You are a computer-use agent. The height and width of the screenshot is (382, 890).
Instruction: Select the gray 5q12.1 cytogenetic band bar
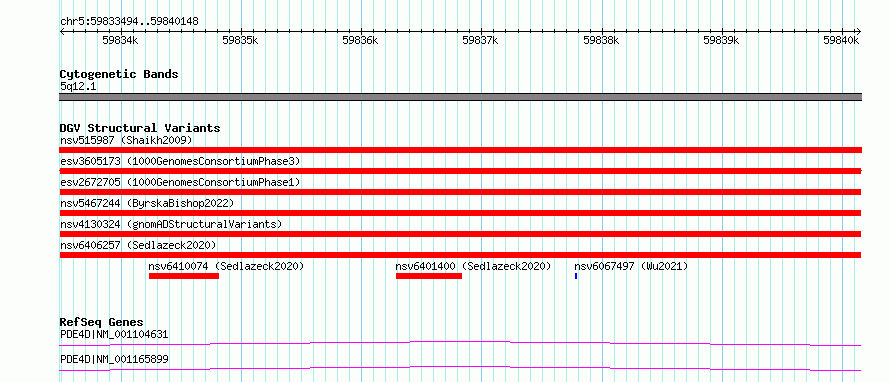(460, 97)
